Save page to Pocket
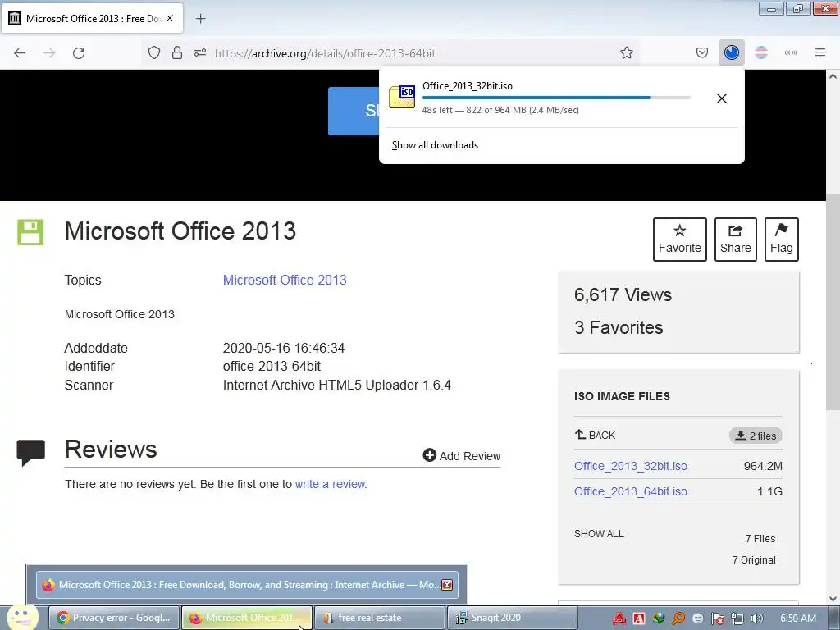840x630 pixels. 702,53
